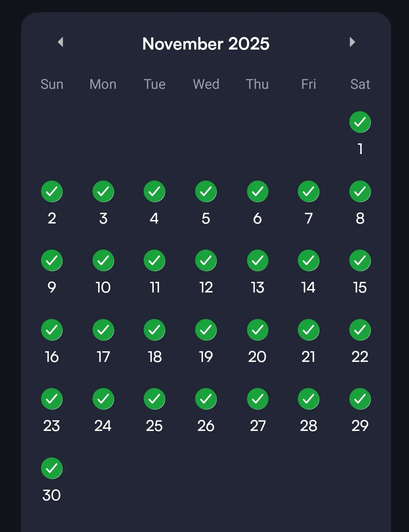The width and height of the screenshot is (409, 532).
Task: Select the Sat weekday header
Action: click(x=360, y=84)
